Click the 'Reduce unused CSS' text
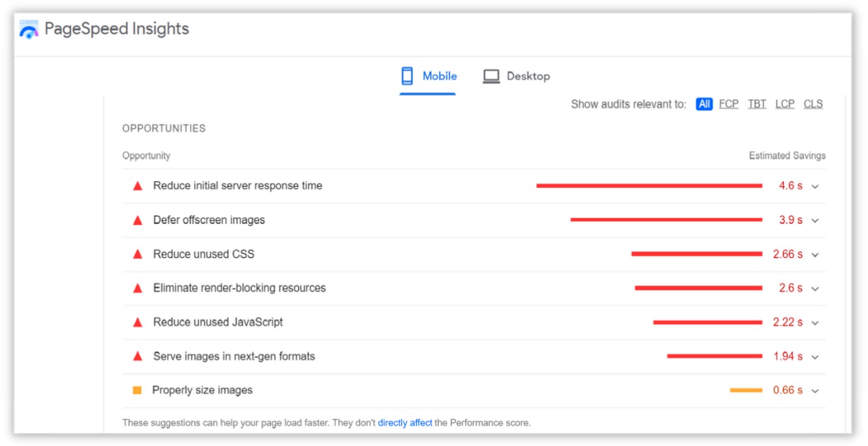868x446 pixels. click(204, 254)
